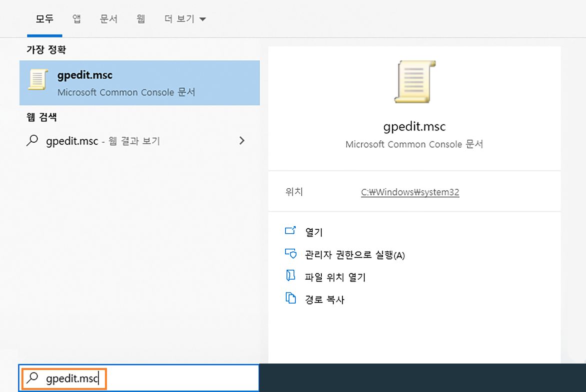
Task: Click the gpedit.msc title in preview pane
Action: tap(415, 126)
